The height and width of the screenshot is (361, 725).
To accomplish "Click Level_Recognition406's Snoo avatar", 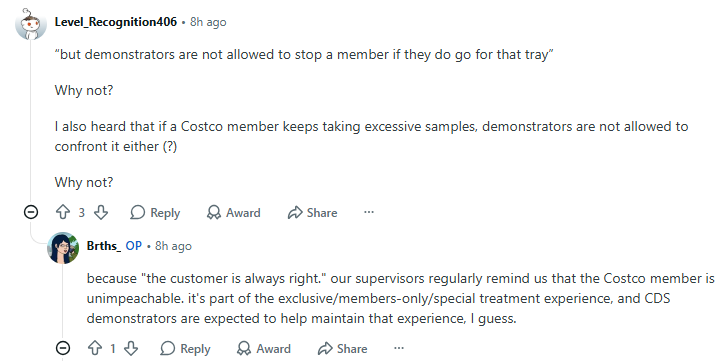I will click(31, 24).
